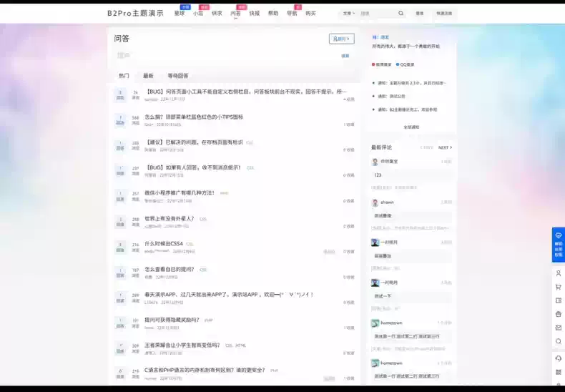Open the customer service headset icon

click(x=558, y=358)
